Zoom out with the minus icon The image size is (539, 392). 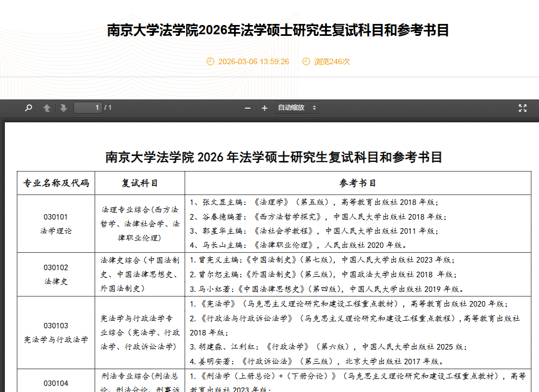247,108
